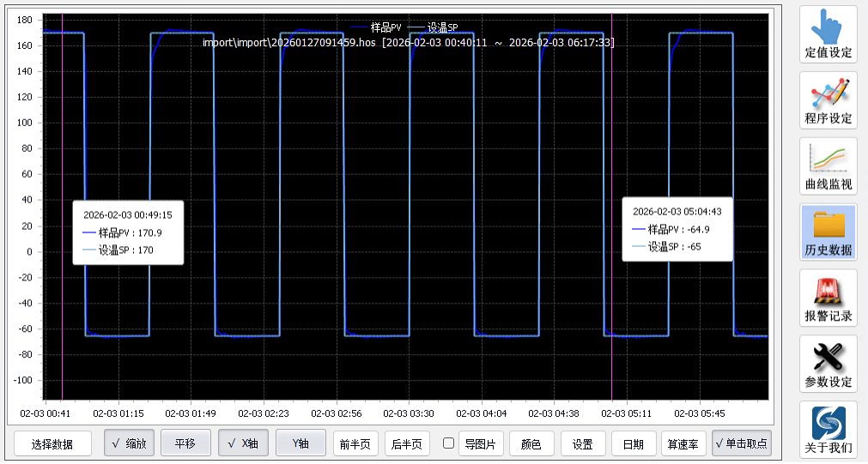Click 日期 date button

634,444
